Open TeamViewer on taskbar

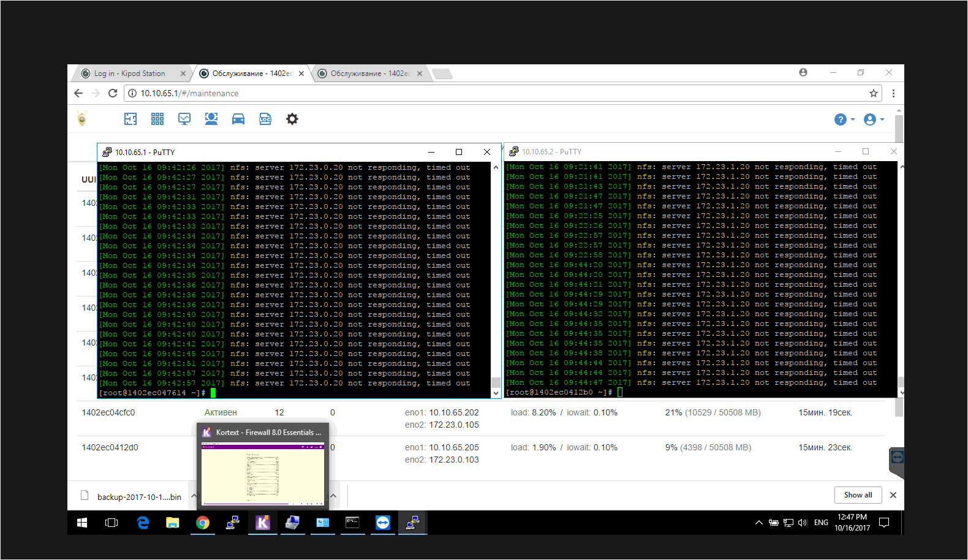[383, 523]
